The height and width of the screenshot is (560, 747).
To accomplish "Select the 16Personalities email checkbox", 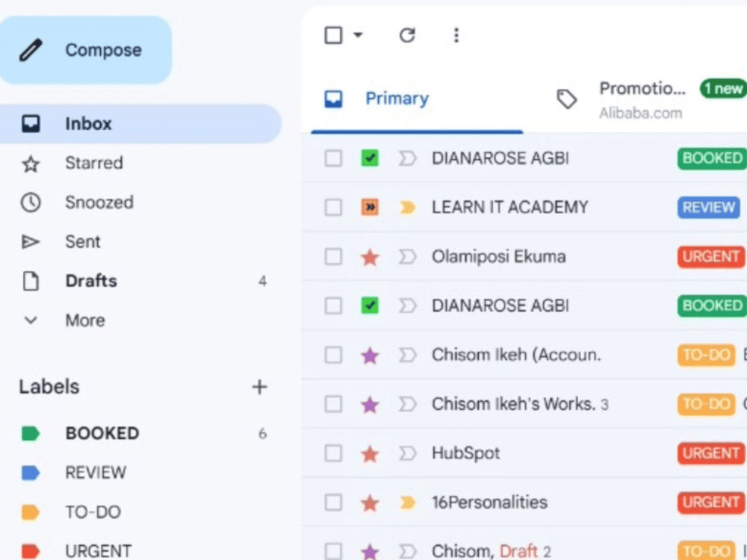I will tap(333, 503).
